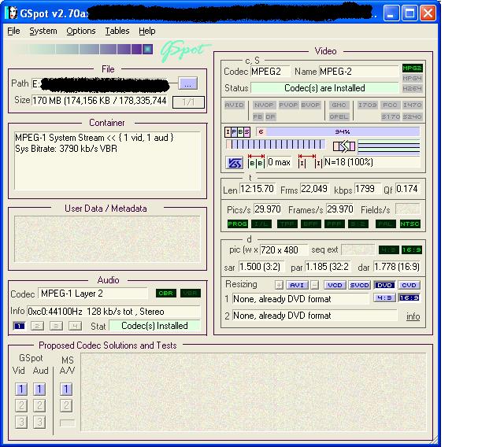Screen dimensions: 504x447
Task: Open the File menu
Action: pos(13,31)
